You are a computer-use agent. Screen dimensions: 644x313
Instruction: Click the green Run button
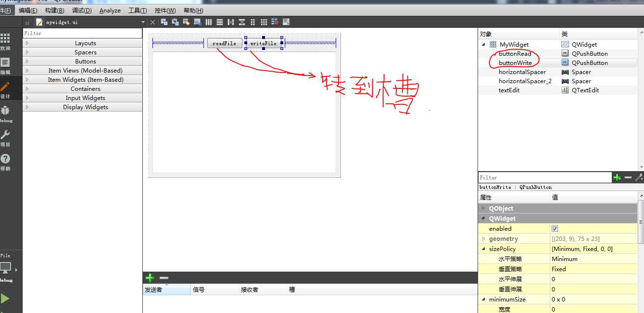point(5,299)
